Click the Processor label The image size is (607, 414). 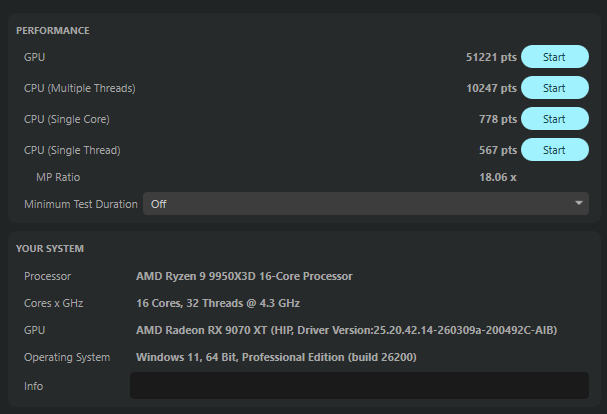click(48, 276)
